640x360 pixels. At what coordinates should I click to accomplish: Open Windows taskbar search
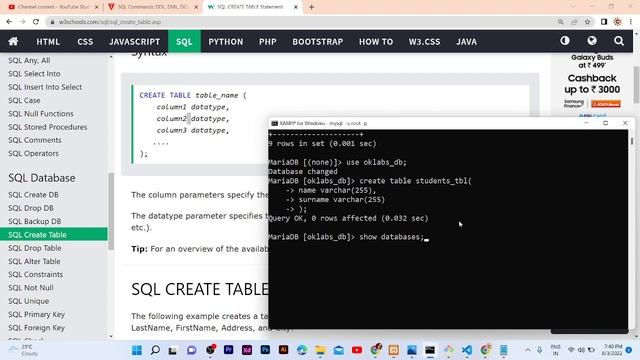(155, 350)
